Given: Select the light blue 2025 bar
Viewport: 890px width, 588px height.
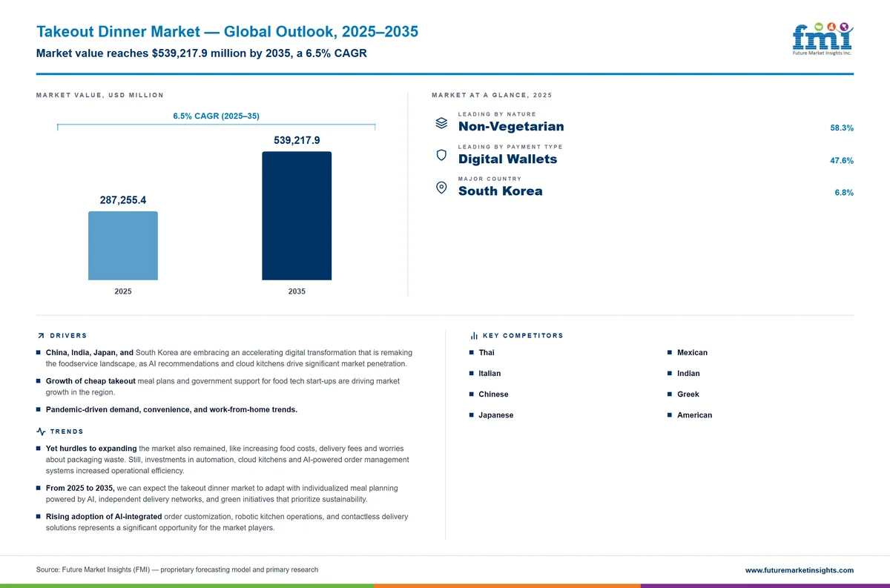Looking at the screenshot, I should click(x=123, y=246).
